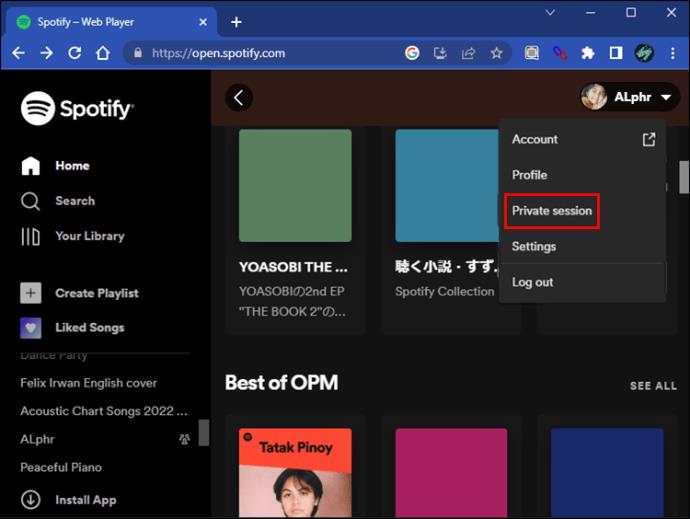Open the Best of OPM heading
The height and width of the screenshot is (519, 690).
282,383
